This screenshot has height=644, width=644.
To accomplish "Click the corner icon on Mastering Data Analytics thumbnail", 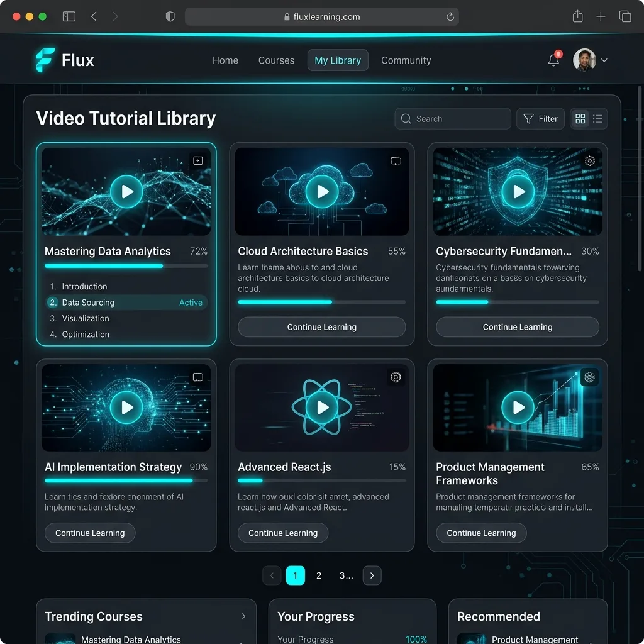I will click(198, 160).
